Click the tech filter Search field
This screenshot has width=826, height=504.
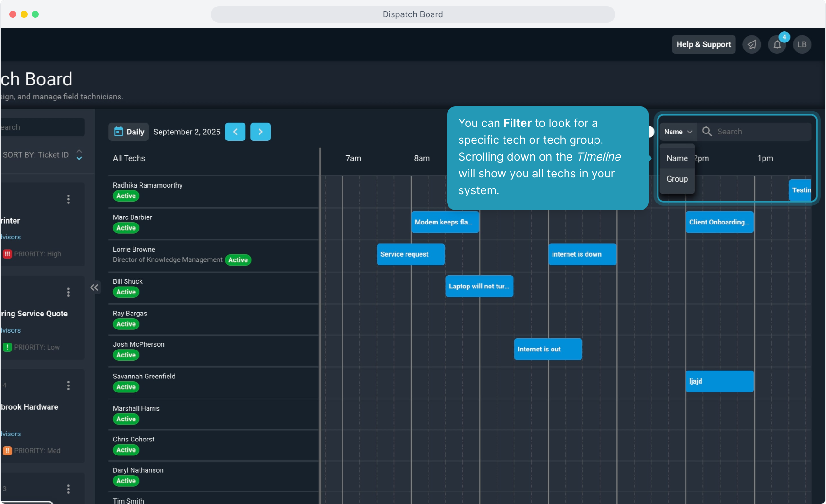(x=761, y=132)
